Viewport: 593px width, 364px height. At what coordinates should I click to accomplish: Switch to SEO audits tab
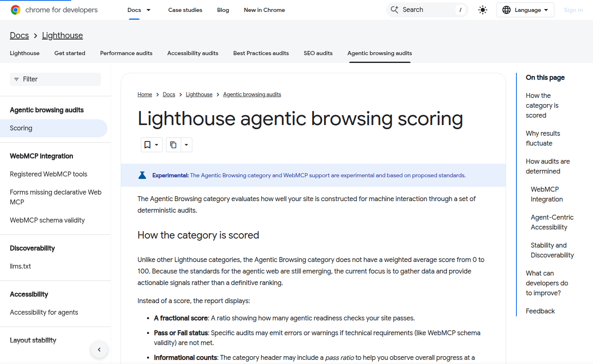(x=318, y=53)
